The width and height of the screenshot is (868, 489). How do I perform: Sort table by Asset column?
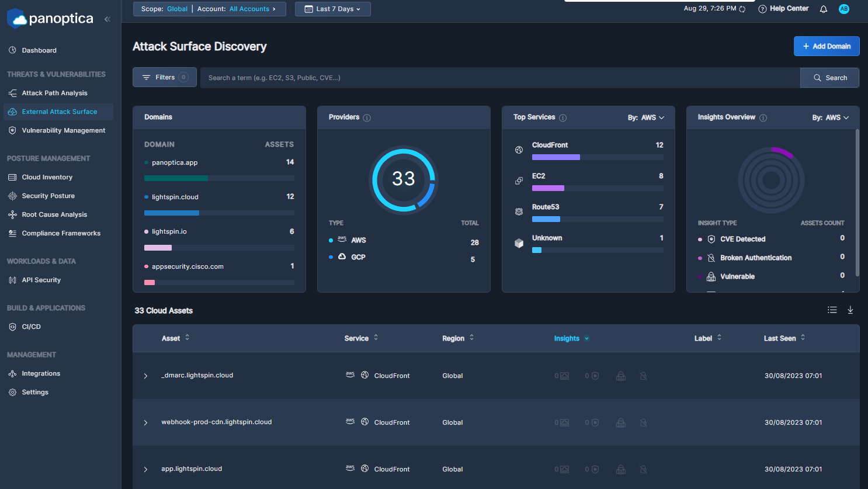(x=175, y=338)
